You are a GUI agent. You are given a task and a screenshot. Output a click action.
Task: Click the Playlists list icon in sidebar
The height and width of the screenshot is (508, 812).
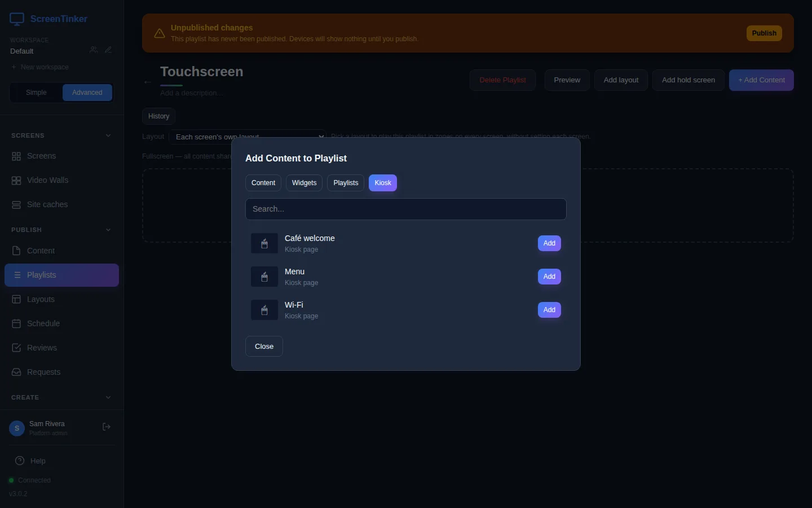pyautogui.click(x=17, y=275)
